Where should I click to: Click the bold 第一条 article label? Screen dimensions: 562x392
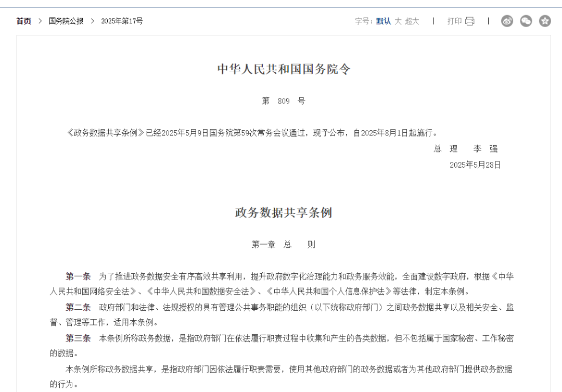point(78,276)
